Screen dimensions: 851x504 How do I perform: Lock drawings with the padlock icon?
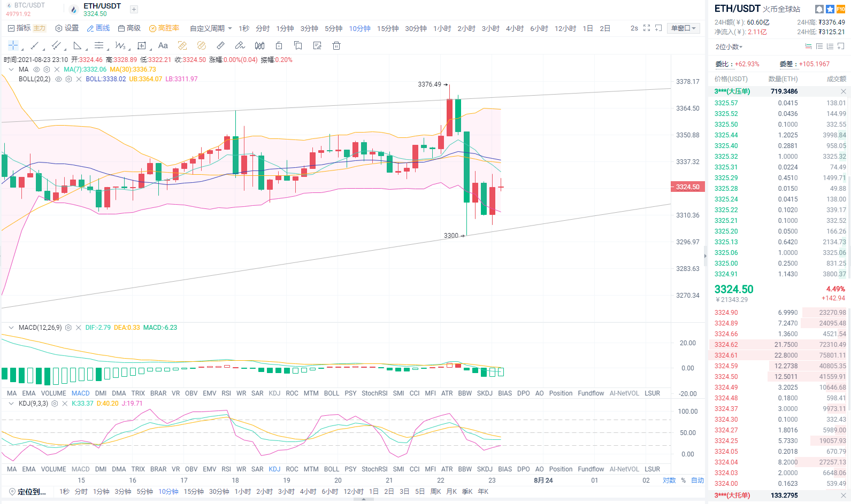tap(279, 45)
